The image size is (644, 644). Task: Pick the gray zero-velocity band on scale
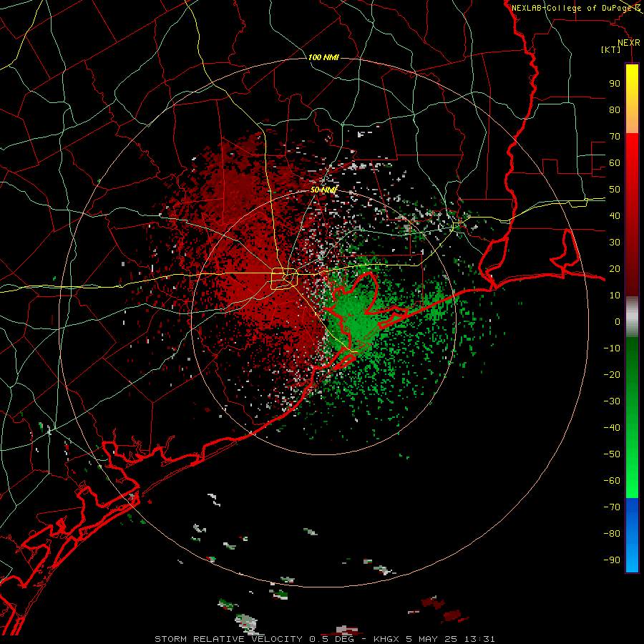pos(632,317)
